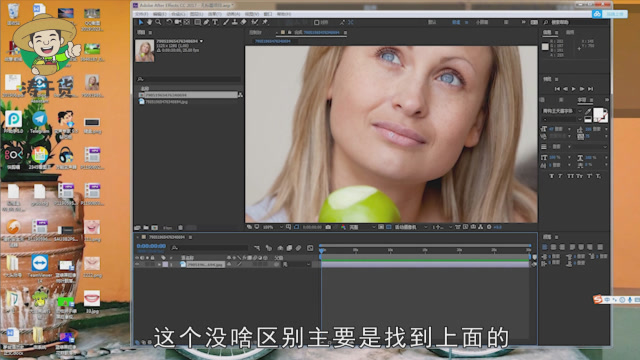Click the show channel RGB icon in viewer
Viewport: 640px width, 360px height.
343,227
